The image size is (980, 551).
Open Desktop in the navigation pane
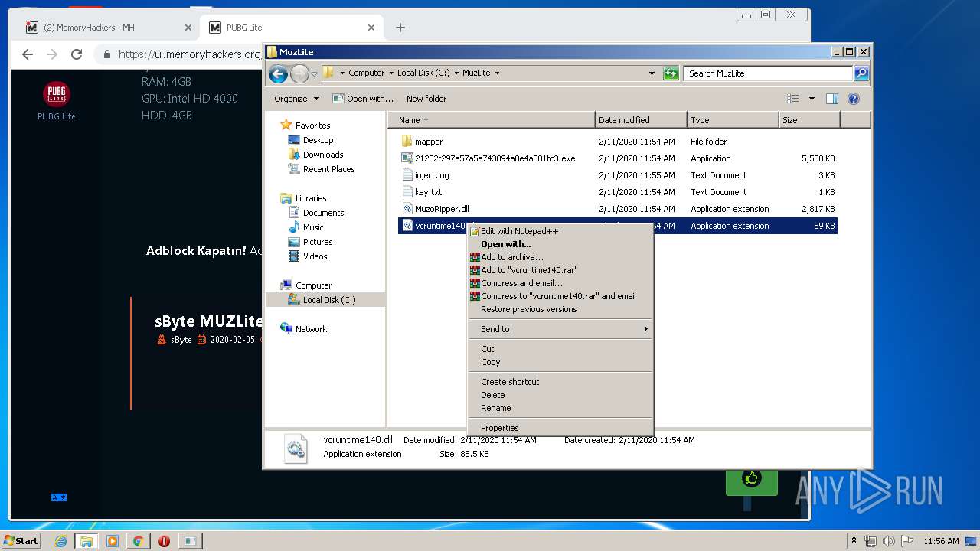click(318, 140)
